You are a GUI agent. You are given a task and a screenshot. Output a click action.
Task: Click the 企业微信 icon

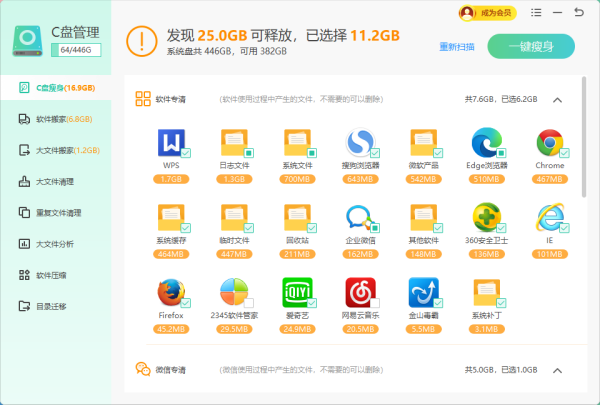360,217
